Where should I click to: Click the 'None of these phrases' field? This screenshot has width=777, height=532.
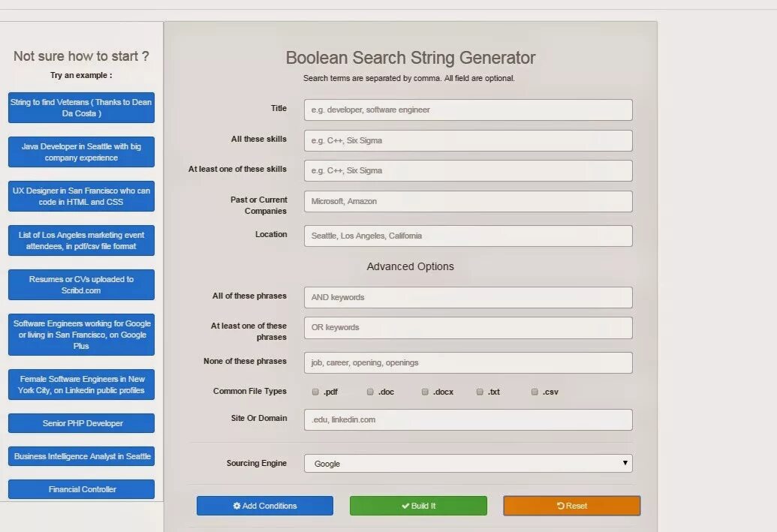click(468, 362)
